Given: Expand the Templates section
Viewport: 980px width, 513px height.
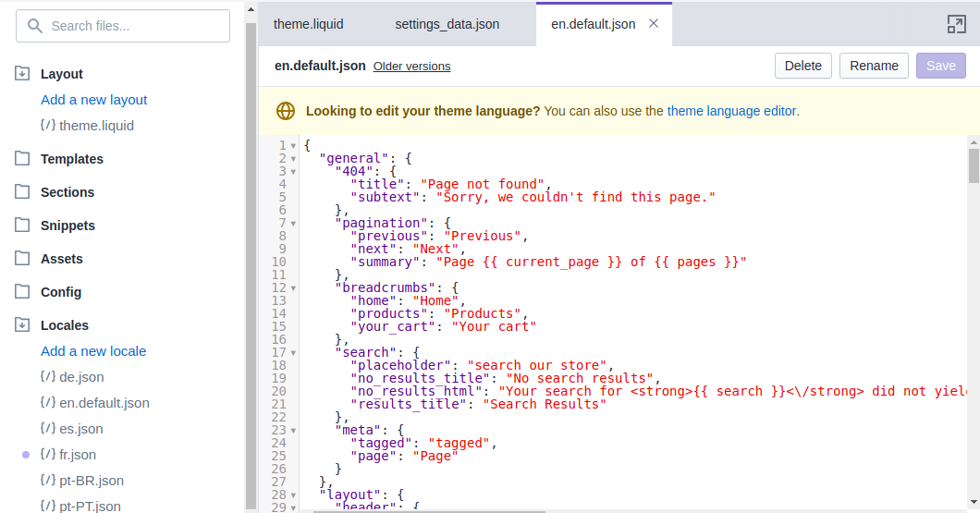Looking at the screenshot, I should coord(72,159).
